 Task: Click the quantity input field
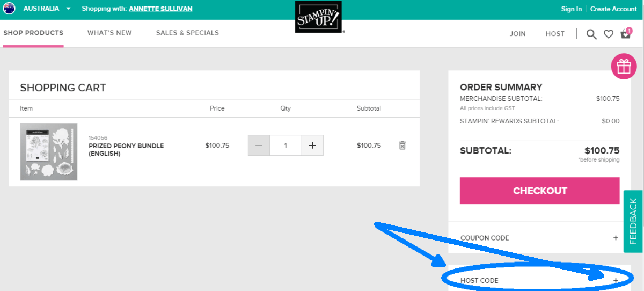pos(286,146)
